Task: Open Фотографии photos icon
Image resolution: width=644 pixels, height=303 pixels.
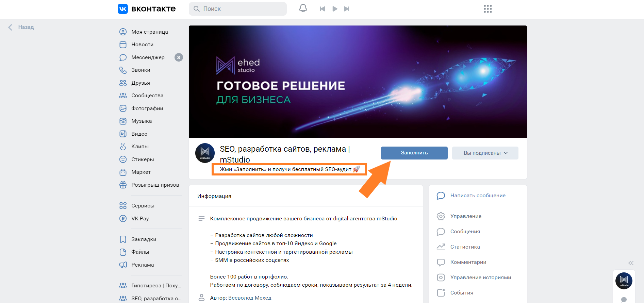Action: coord(123,108)
